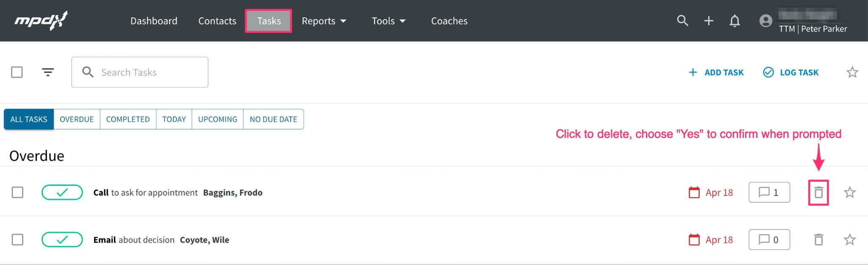Screen dimensions: 868x265
Task: Expand the Reports dropdown menu
Action: point(324,21)
